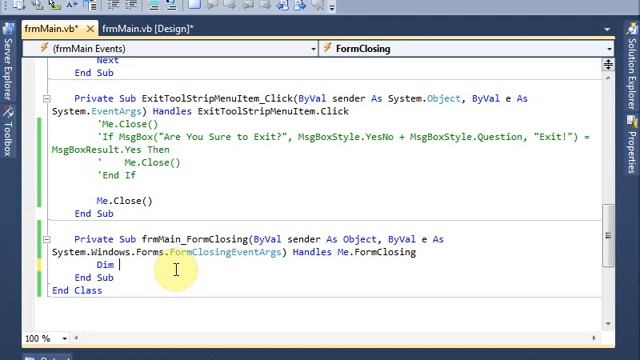Click the Increase Line Indent toolbar icon
The image size is (640, 360).
(x=131, y=5)
